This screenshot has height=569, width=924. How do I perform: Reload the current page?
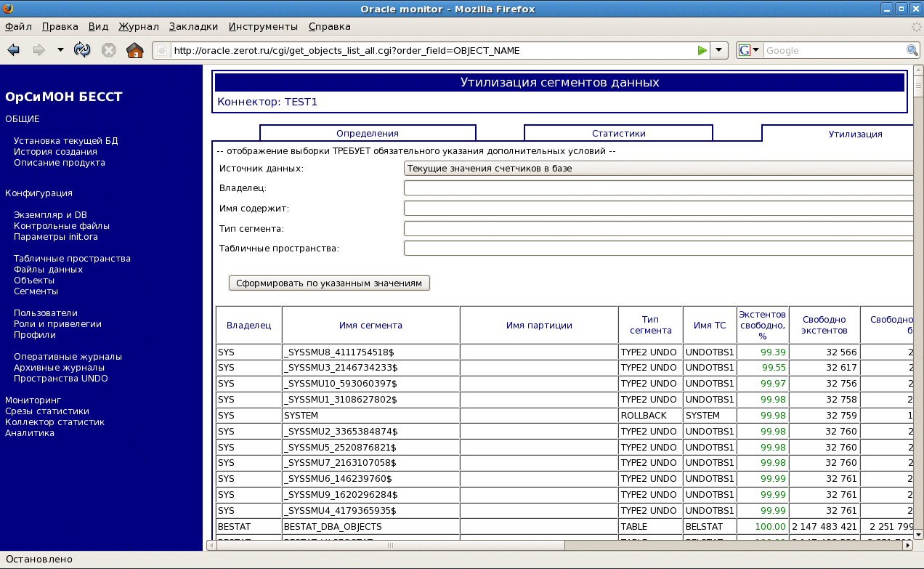click(82, 50)
